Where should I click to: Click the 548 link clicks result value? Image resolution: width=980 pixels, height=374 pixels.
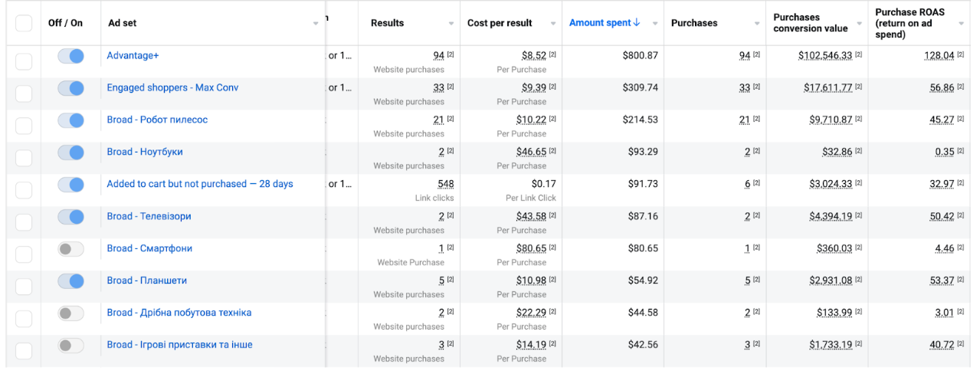point(445,184)
